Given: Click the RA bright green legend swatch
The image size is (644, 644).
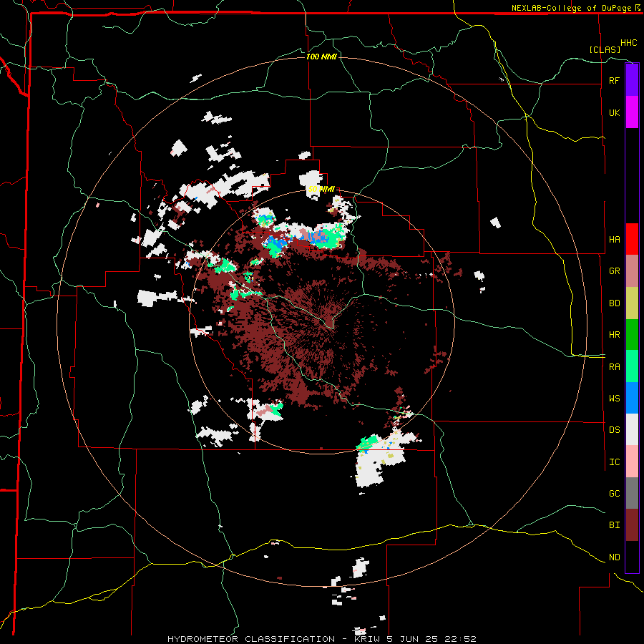Looking at the screenshot, I should point(632,366).
